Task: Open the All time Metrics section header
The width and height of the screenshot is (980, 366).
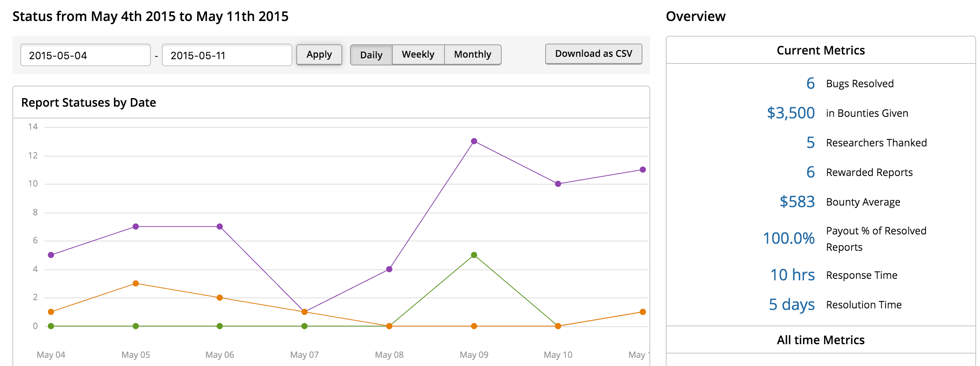Action: click(821, 340)
